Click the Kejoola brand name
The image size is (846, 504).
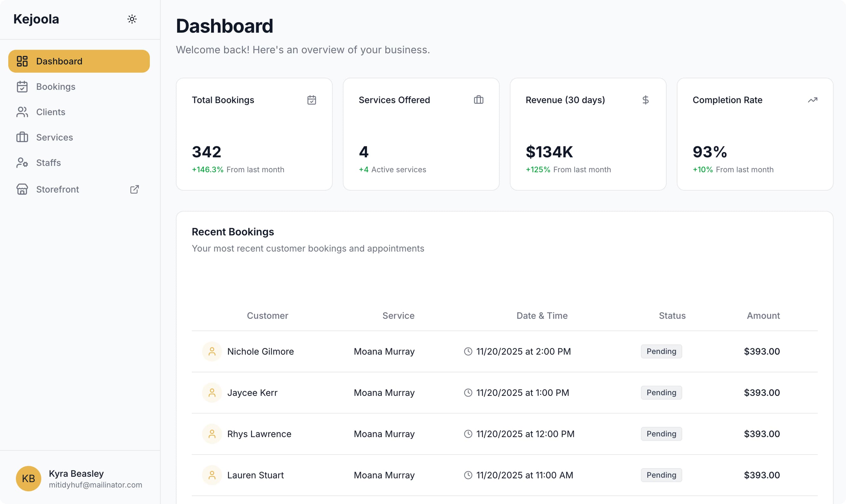[36, 19]
